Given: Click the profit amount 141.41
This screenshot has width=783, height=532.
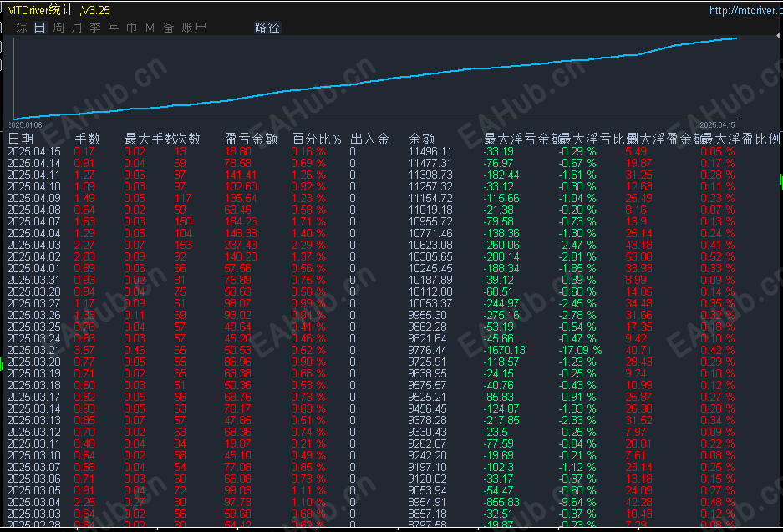Looking at the screenshot, I should (x=241, y=175).
